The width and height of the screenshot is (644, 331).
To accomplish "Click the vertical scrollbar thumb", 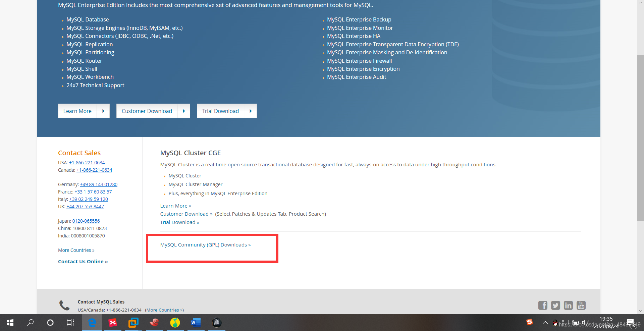I will (641, 138).
